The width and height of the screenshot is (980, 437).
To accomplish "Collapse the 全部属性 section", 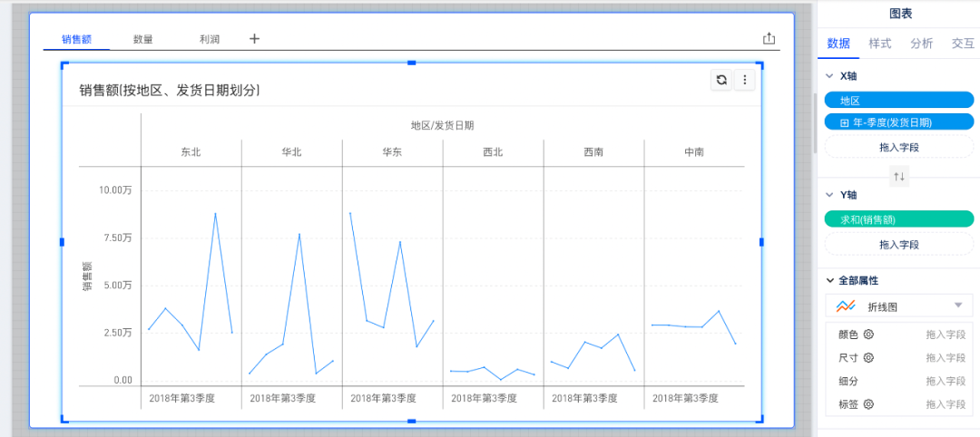I will pos(829,281).
